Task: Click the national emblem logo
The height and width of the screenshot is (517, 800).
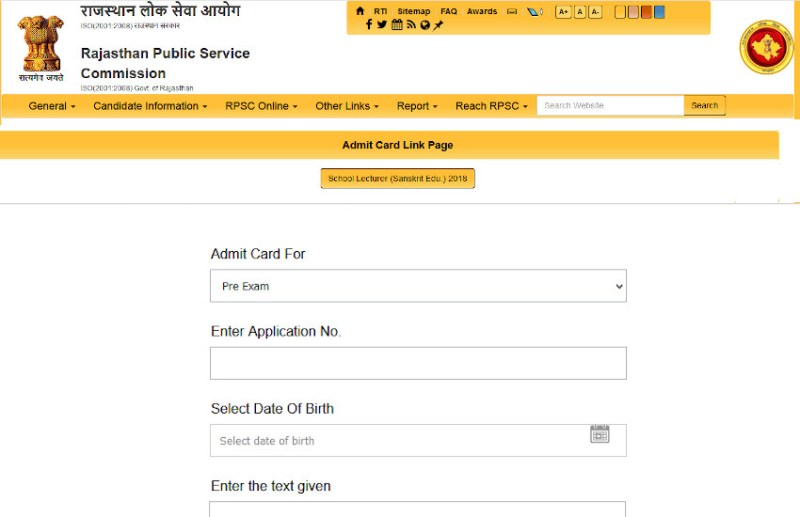Action: 41,48
